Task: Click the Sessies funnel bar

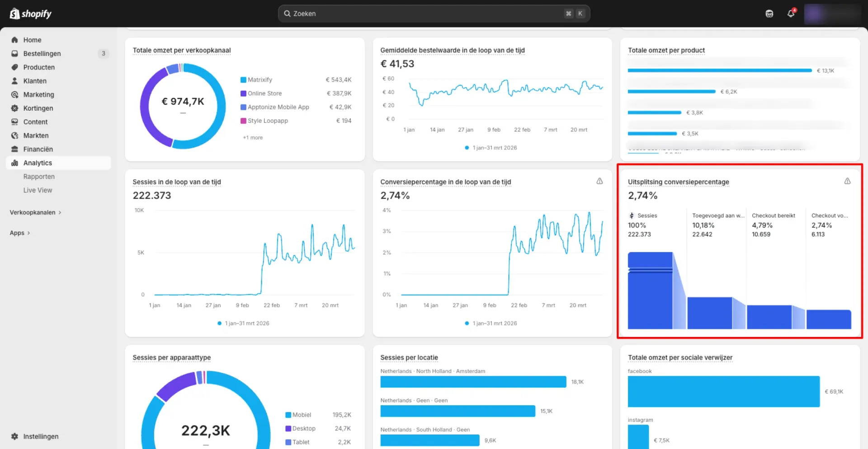Action: (x=650, y=290)
